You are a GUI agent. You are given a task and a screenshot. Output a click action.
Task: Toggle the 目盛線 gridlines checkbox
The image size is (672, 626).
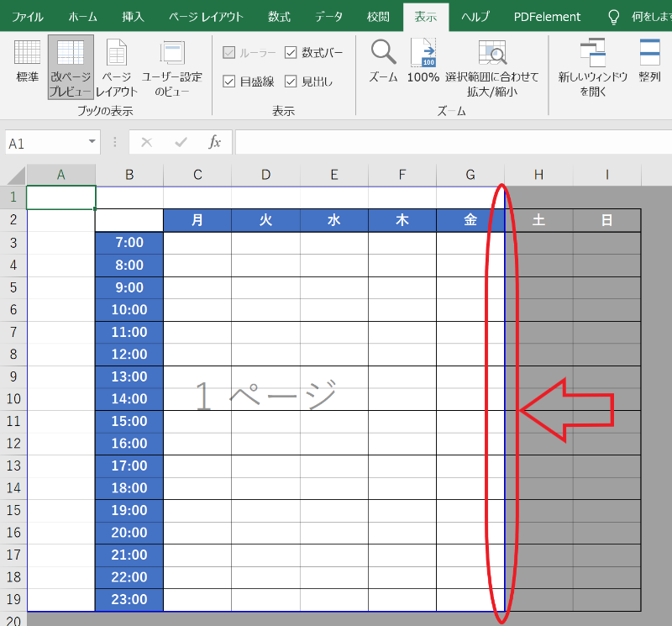tap(229, 82)
